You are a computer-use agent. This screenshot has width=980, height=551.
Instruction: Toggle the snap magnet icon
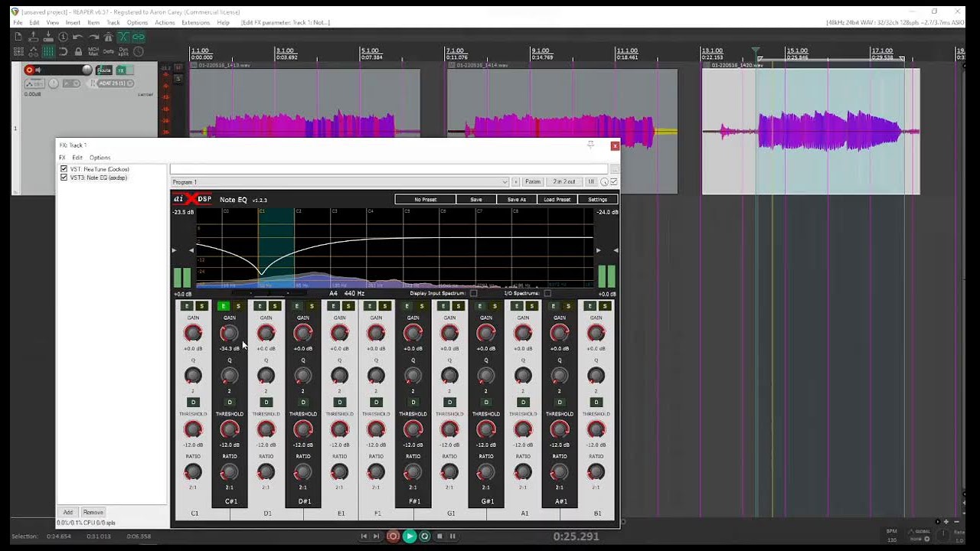(63, 52)
